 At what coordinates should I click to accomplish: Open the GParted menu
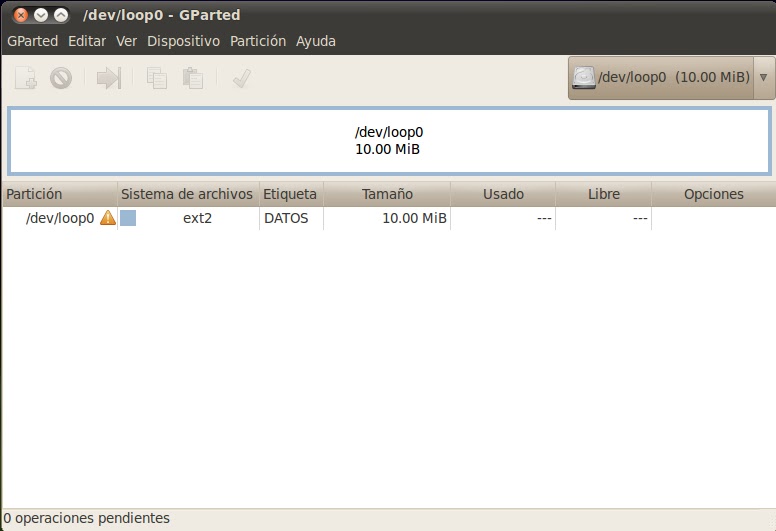(x=33, y=41)
